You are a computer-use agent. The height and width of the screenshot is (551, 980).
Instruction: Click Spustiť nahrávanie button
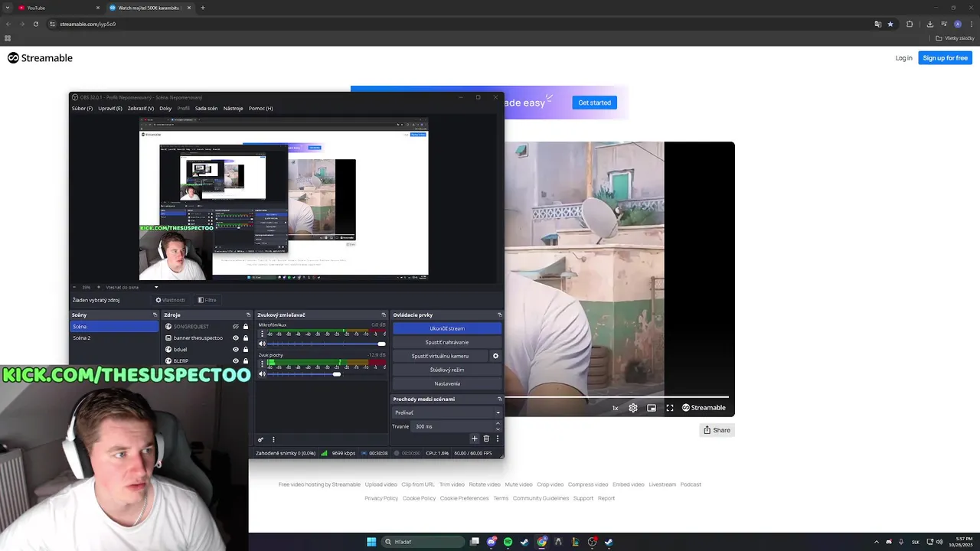[447, 342]
